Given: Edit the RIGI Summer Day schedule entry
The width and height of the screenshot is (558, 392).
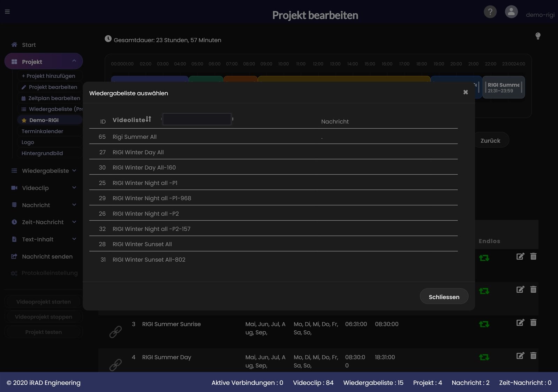Looking at the screenshot, I should click(520, 356).
